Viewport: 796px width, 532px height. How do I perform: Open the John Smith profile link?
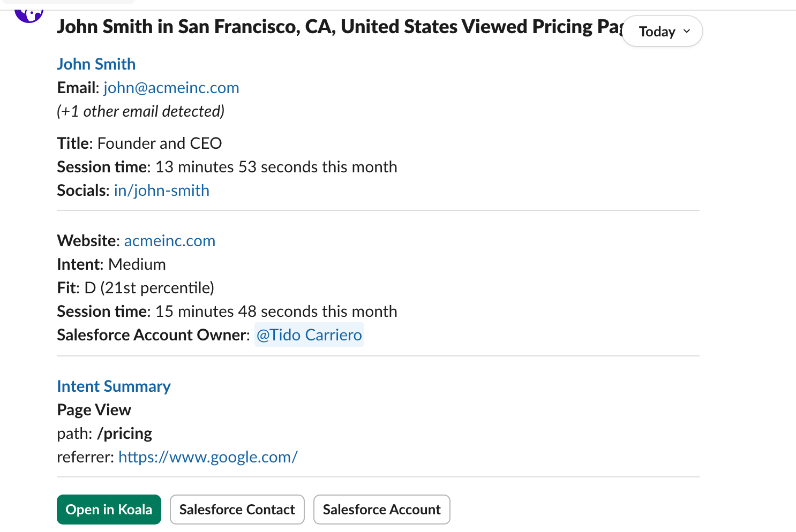(x=96, y=64)
